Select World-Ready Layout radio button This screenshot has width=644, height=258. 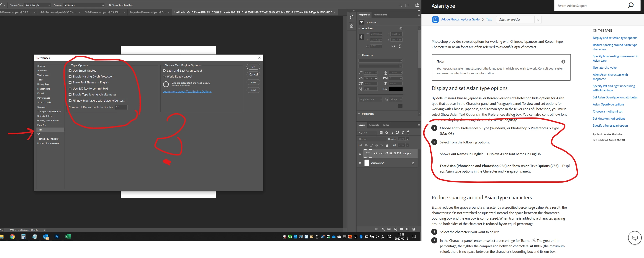pos(164,77)
